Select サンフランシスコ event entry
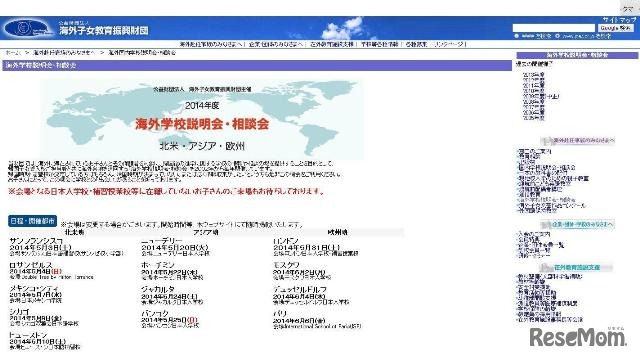Image resolution: width=640 pixels, height=360 pixels. point(66,247)
